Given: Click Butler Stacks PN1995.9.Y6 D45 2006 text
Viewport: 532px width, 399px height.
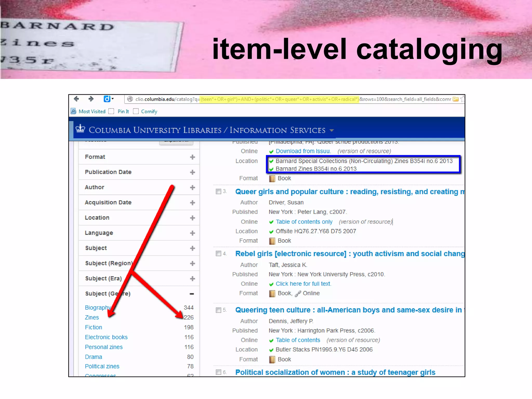Looking at the screenshot, I should pyautogui.click(x=324, y=350).
